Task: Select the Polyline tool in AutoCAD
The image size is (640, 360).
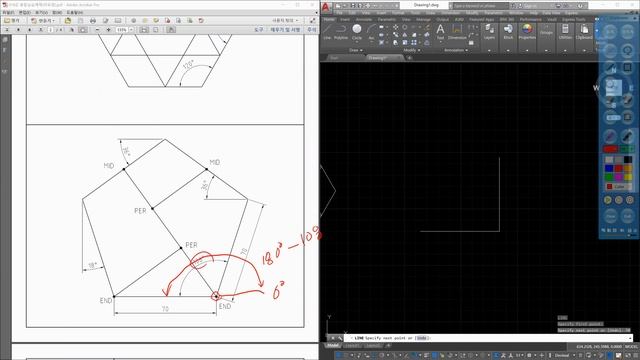Action: pyautogui.click(x=341, y=31)
